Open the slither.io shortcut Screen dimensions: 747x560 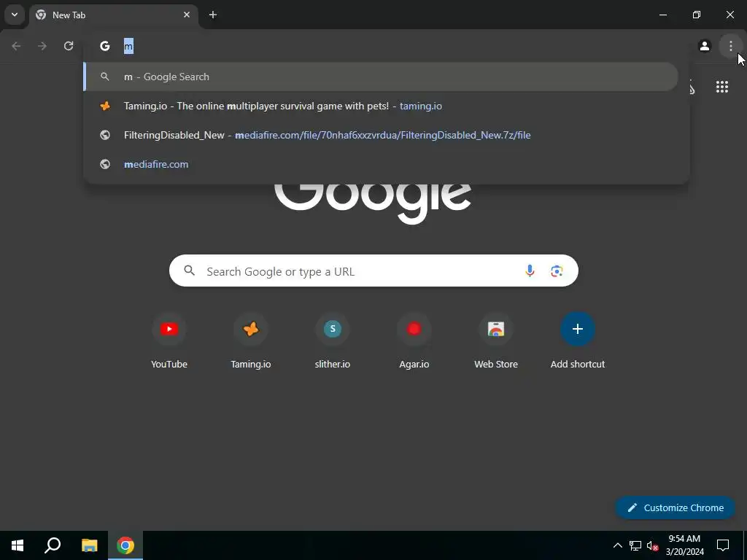tap(333, 341)
